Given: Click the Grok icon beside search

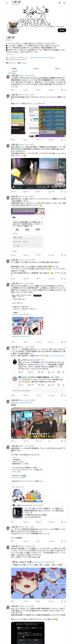Looking at the screenshot, I should [x=60, y=3].
